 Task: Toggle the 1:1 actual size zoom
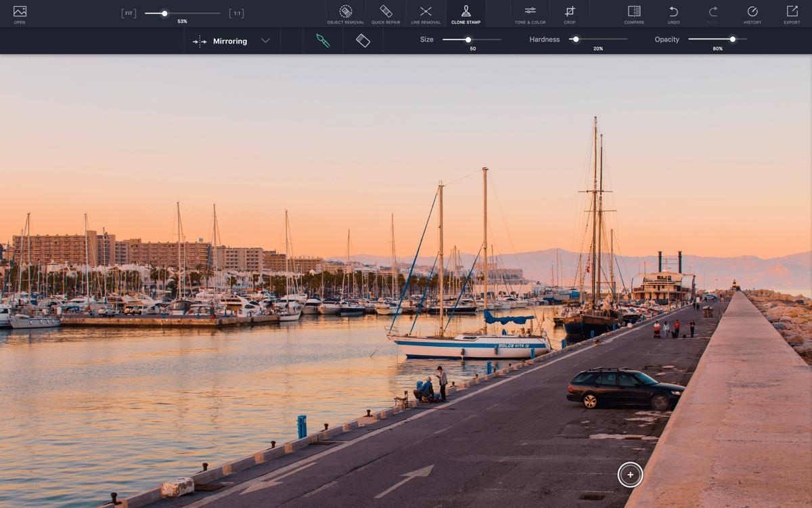pyautogui.click(x=237, y=14)
